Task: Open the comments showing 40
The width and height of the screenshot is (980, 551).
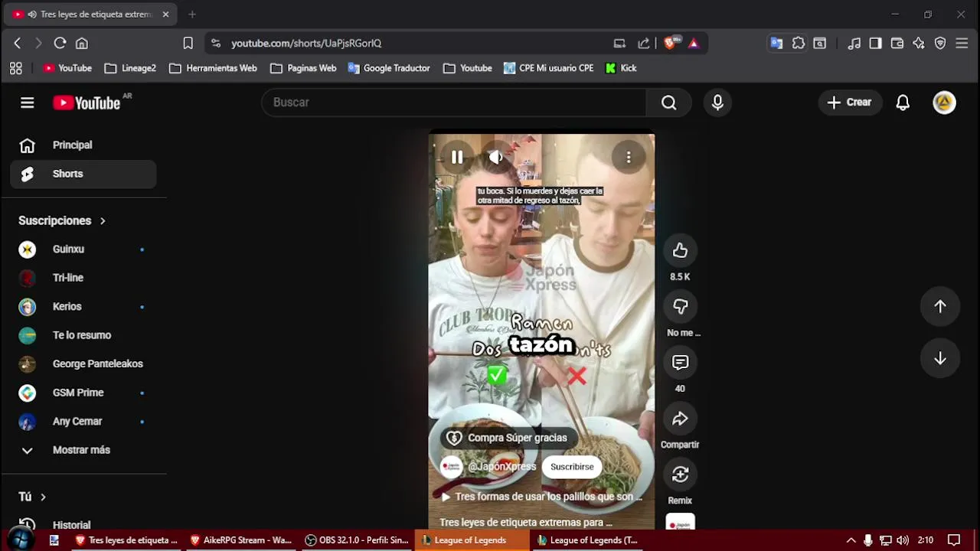Action: 680,362
